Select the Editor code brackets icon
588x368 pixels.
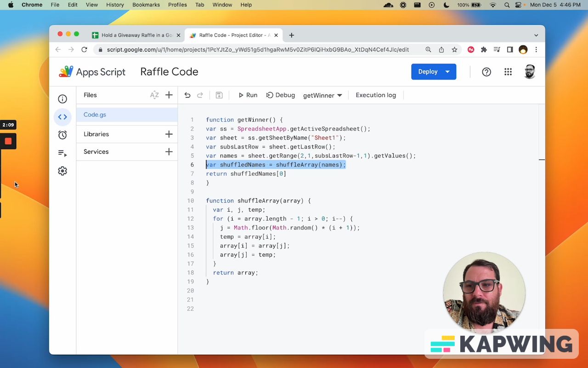coord(62,117)
